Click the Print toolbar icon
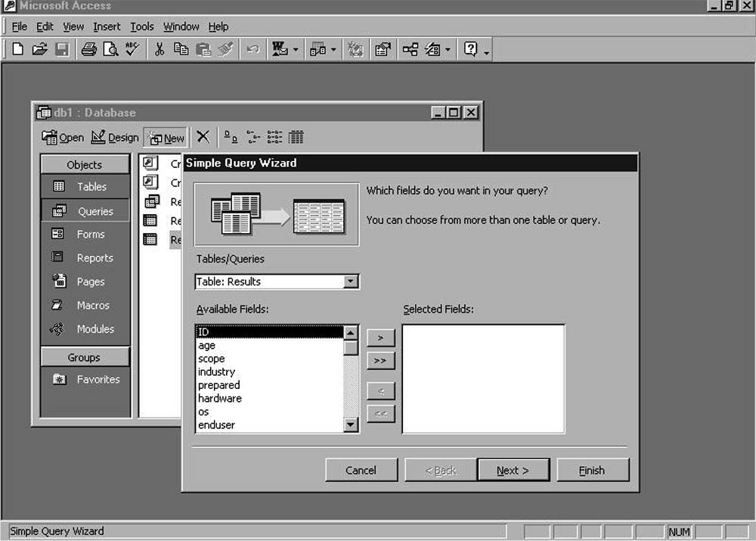Screen dimensions: 756x541 (88, 49)
